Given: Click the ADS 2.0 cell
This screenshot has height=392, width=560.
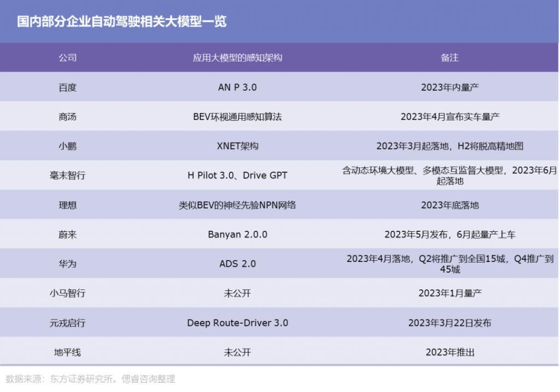Looking at the screenshot, I should [237, 264].
